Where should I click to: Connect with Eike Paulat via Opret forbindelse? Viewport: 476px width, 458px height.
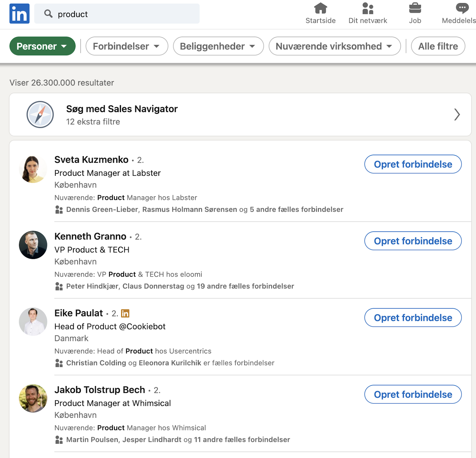coord(413,318)
